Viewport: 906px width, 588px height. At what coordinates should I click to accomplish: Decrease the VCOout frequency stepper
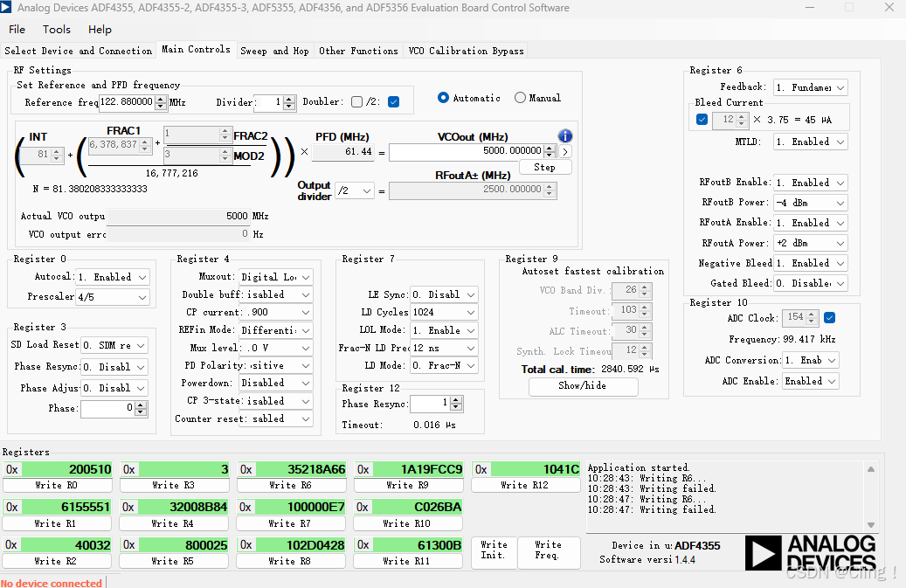[550, 155]
